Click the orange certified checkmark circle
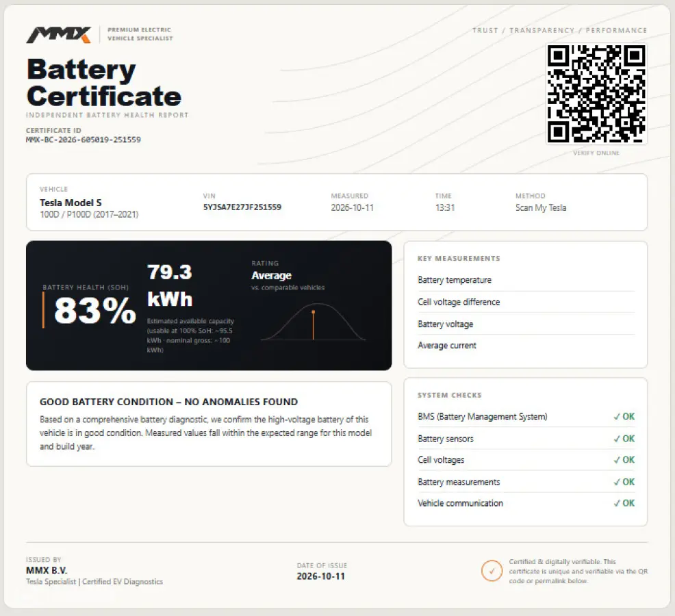This screenshot has height=616, width=675. point(492,571)
